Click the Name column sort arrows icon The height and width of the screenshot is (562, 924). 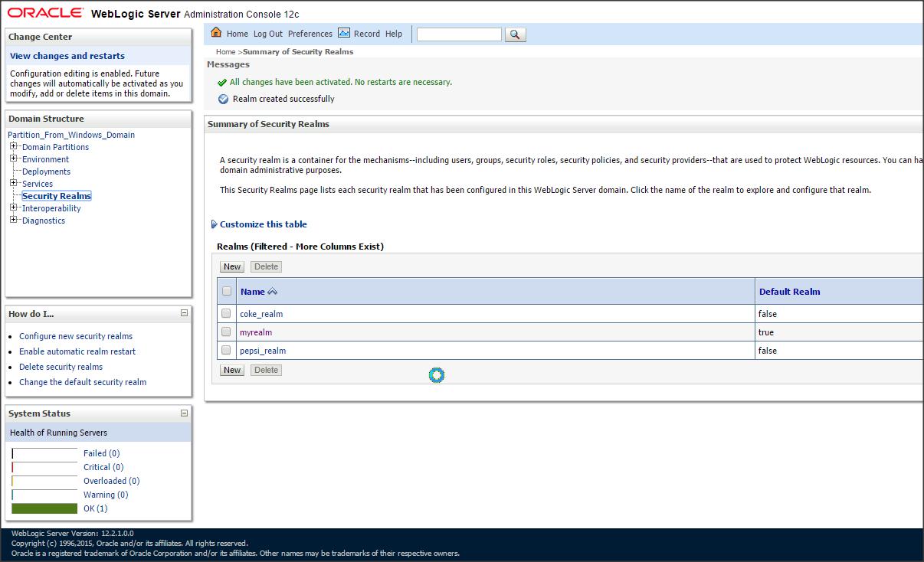(272, 292)
